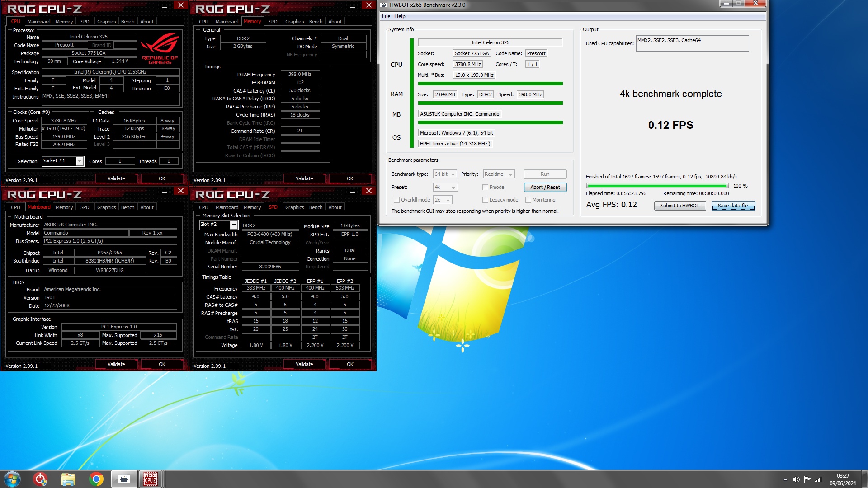This screenshot has height=488, width=868.
Task: Click the Intel Celeron 326 name field
Action: click(x=89, y=37)
